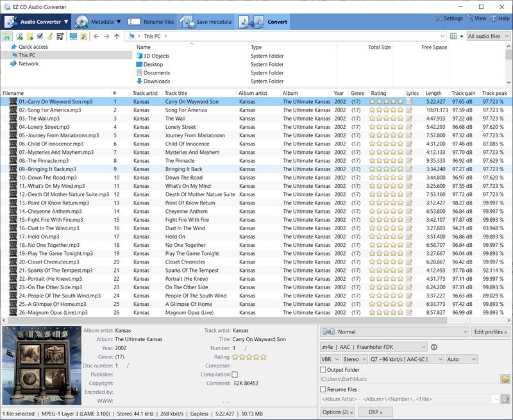Image resolution: width=513 pixels, height=420 pixels.
Task: Click the Help question mark icon
Action: pyautogui.click(x=493, y=19)
